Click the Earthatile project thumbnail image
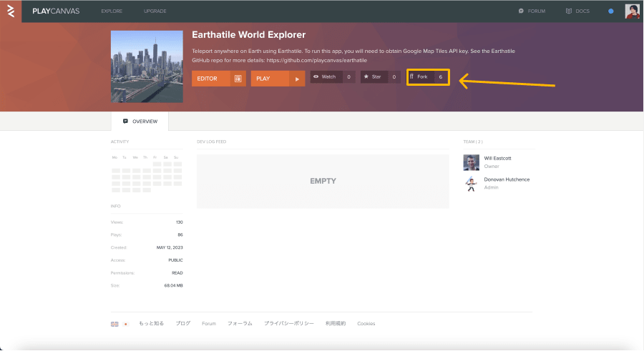644x351 pixels. click(x=147, y=66)
